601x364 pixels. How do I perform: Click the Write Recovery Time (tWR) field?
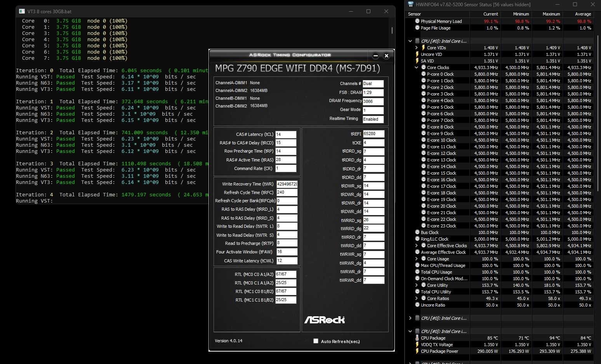(x=287, y=184)
